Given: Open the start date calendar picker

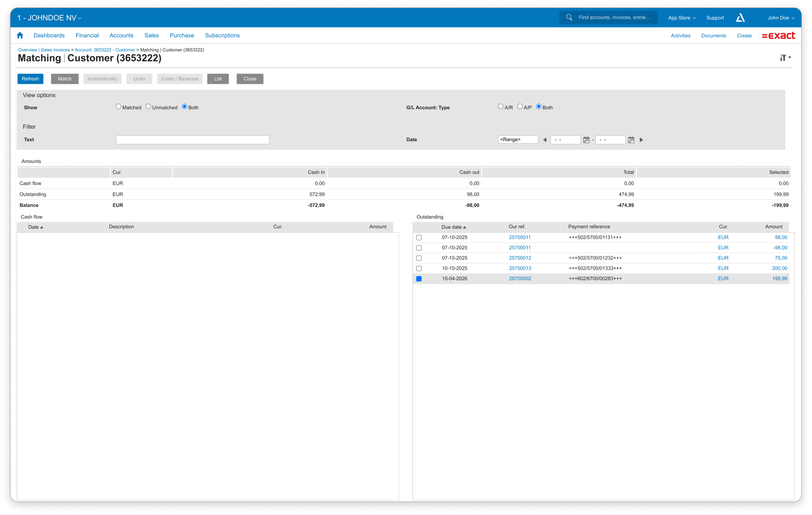Looking at the screenshot, I should (x=586, y=140).
